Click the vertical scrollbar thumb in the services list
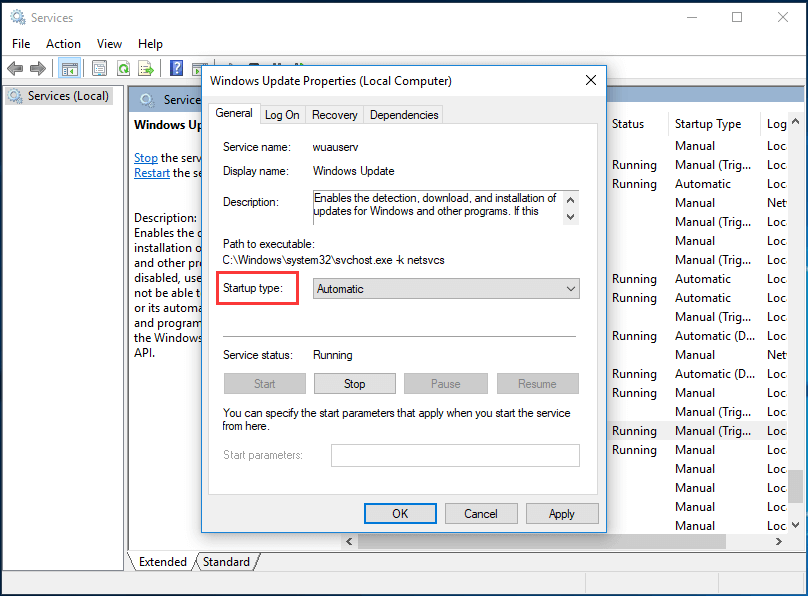The height and width of the screenshot is (596, 808). pos(796,486)
